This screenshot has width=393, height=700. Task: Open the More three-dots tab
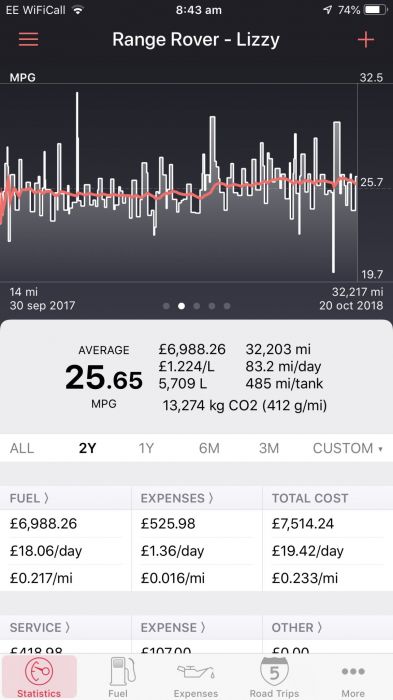click(353, 677)
